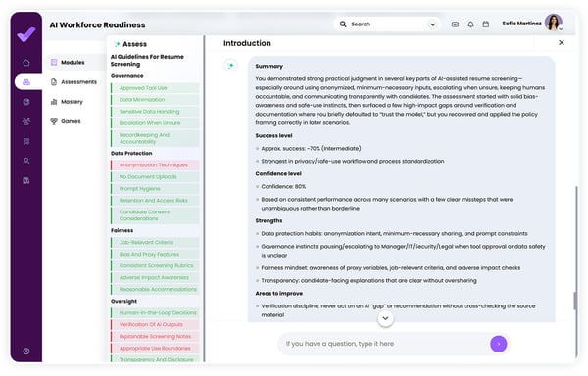Click Sofia Martinez's profile picture
This screenshot has width=588, height=376.
pyautogui.click(x=553, y=23)
